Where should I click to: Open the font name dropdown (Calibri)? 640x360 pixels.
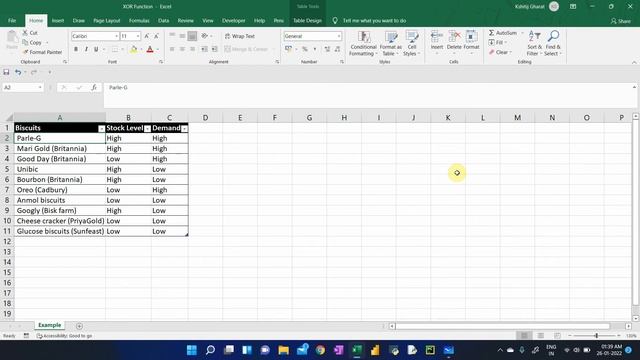click(x=116, y=36)
